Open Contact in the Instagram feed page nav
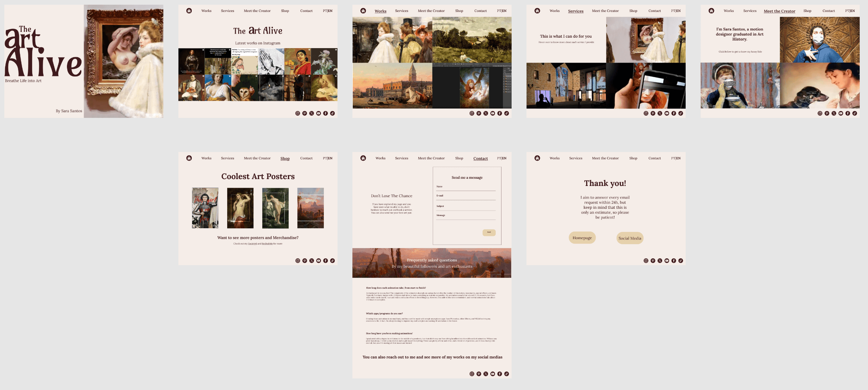Viewport: 868px width, 390px height. click(x=306, y=11)
